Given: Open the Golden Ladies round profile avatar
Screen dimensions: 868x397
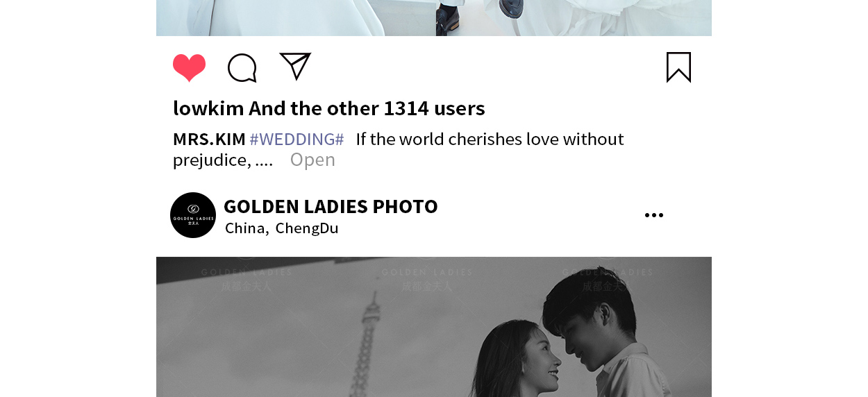Looking at the screenshot, I should (193, 215).
